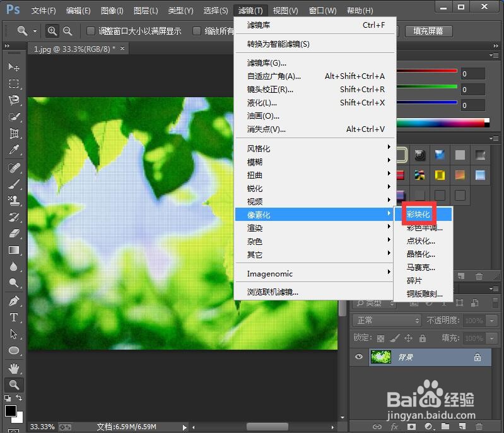504x433 pixels.
Task: Select the Crop tool
Action: click(x=13, y=133)
